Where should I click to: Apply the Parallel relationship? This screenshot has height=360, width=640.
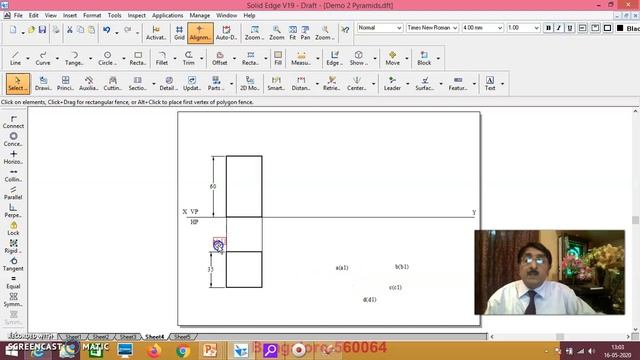(x=13, y=193)
